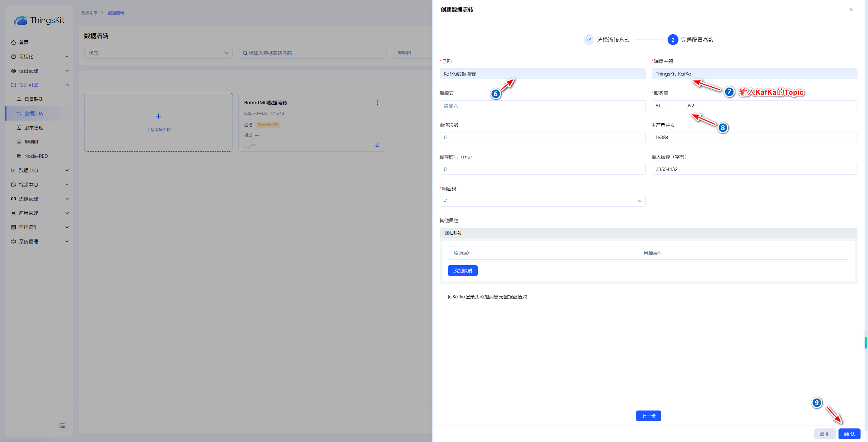
Task: Open the three-dot menu on RabbitMQ card
Action: point(377,103)
